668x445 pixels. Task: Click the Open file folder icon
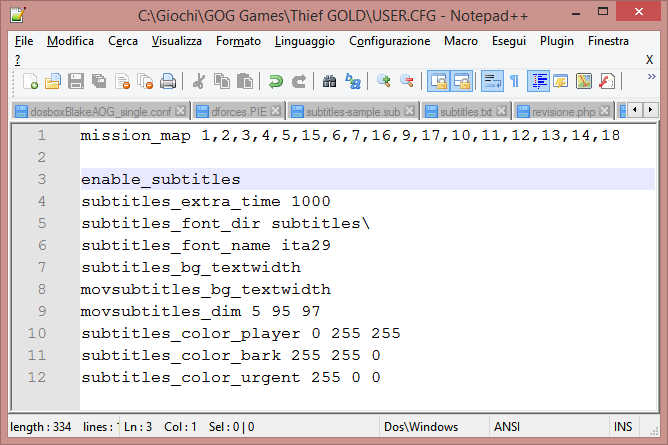[53, 81]
